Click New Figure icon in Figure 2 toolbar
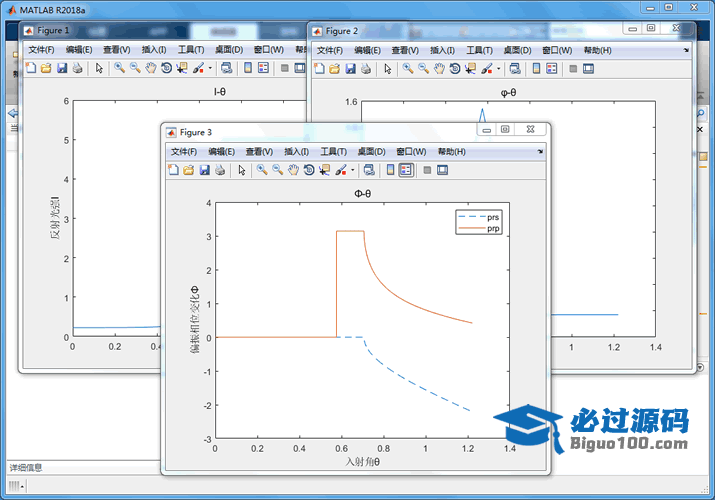Screen dimensions: 715x500 [x=319, y=69]
